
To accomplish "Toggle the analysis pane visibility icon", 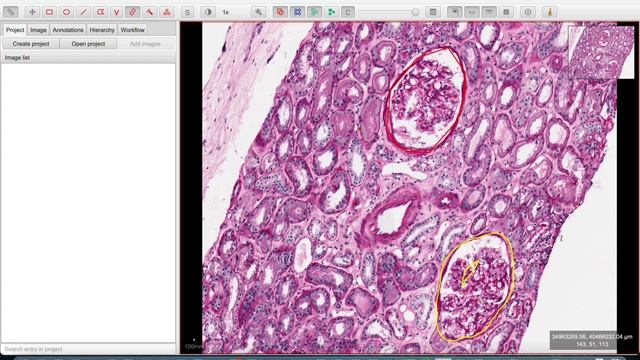I will coord(11,12).
